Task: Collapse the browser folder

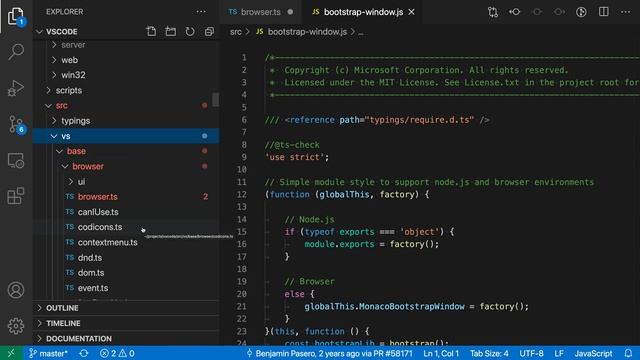Action: (x=65, y=167)
